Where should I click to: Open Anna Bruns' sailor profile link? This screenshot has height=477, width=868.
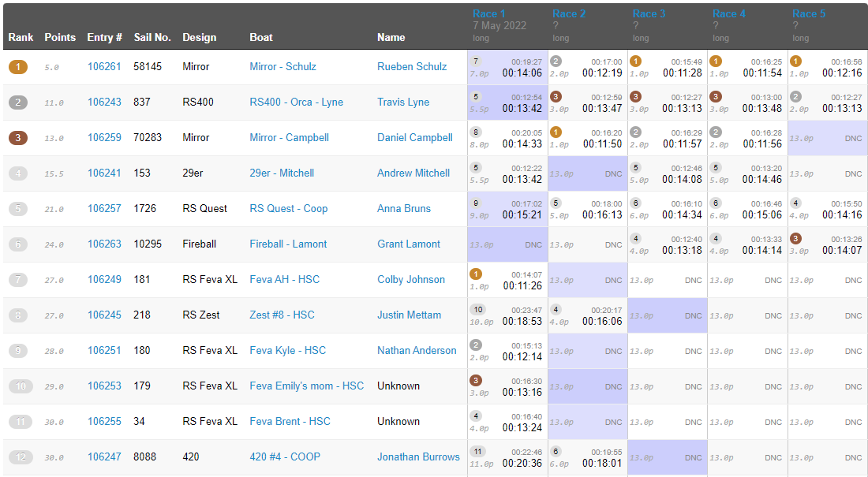pos(404,208)
